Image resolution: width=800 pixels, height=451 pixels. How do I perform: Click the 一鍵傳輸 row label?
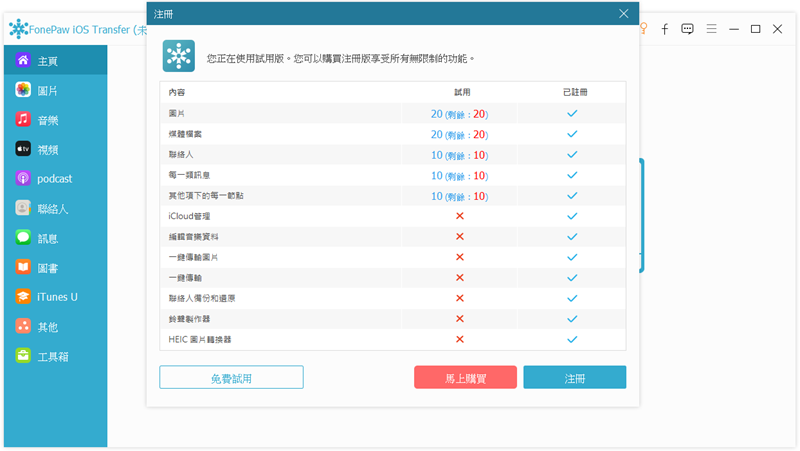[x=185, y=278]
